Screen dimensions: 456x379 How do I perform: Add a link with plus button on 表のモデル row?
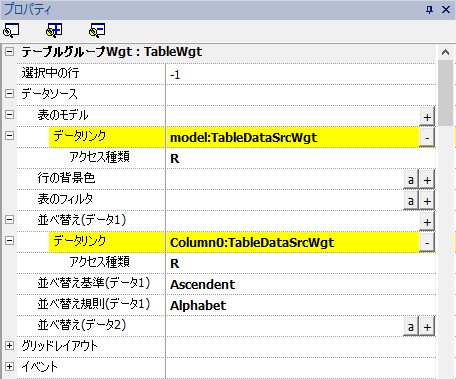point(427,117)
